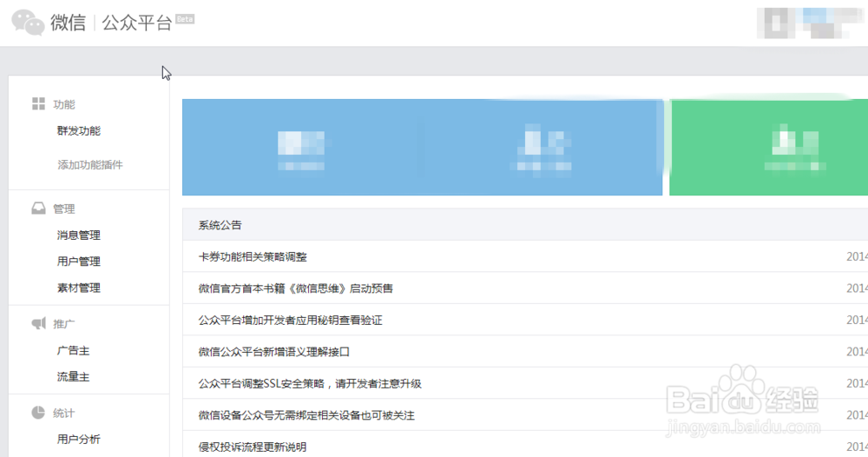Click the 功能 grid icon

coord(38,103)
